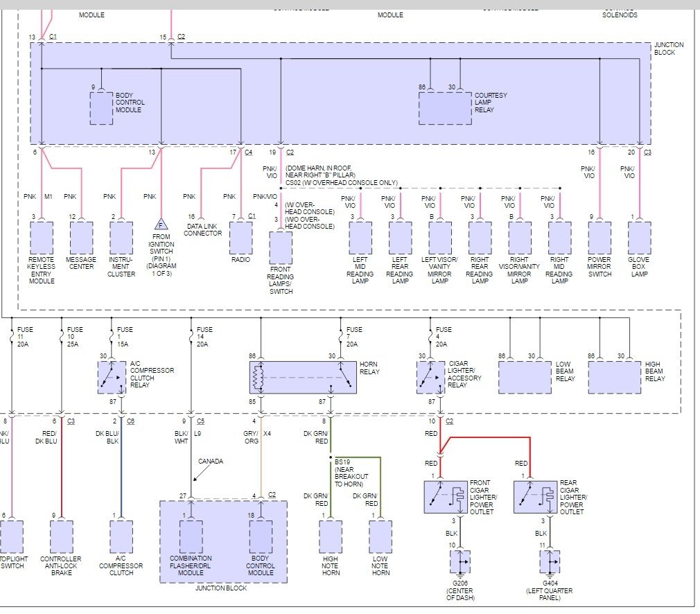Select the 'FUSE 4 20A' label
Image resolution: width=700 pixels, height=614 pixels.
click(443, 337)
